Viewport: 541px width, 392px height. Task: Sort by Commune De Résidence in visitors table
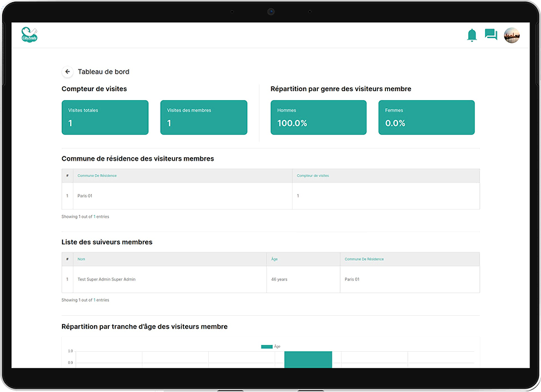point(97,176)
